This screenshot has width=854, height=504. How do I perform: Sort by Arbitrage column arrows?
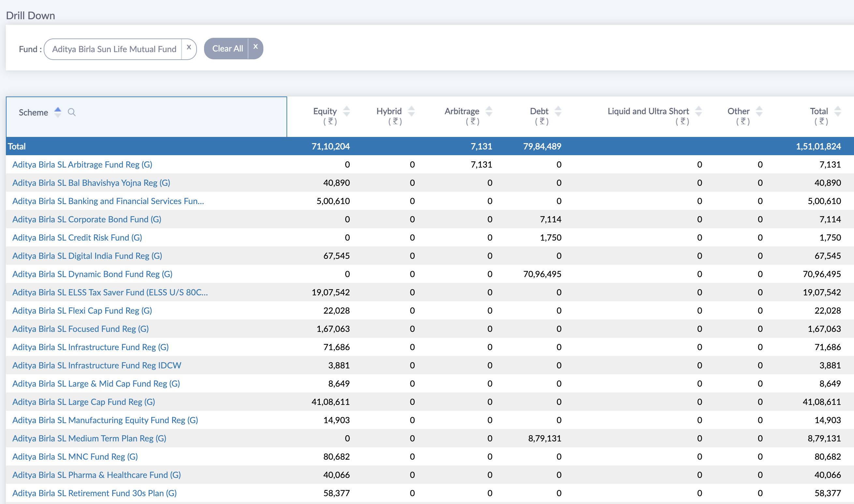click(x=489, y=111)
